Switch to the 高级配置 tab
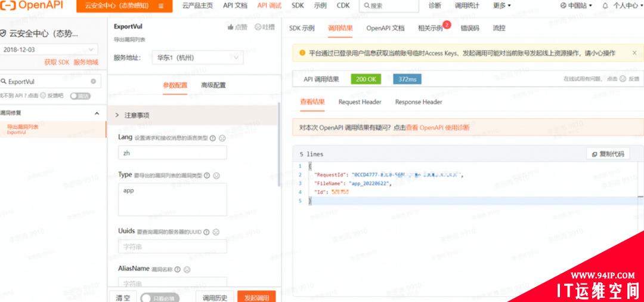Image resolution: width=644 pixels, height=302 pixels. (213, 85)
